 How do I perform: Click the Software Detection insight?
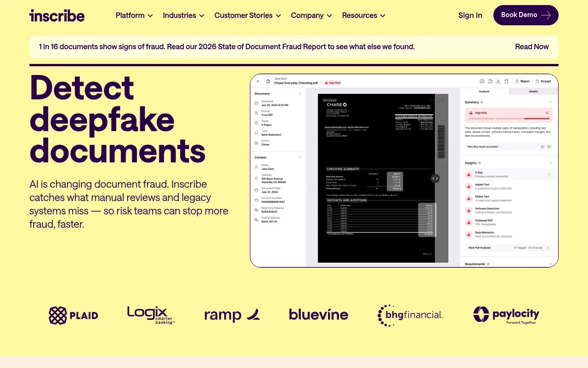click(509, 211)
